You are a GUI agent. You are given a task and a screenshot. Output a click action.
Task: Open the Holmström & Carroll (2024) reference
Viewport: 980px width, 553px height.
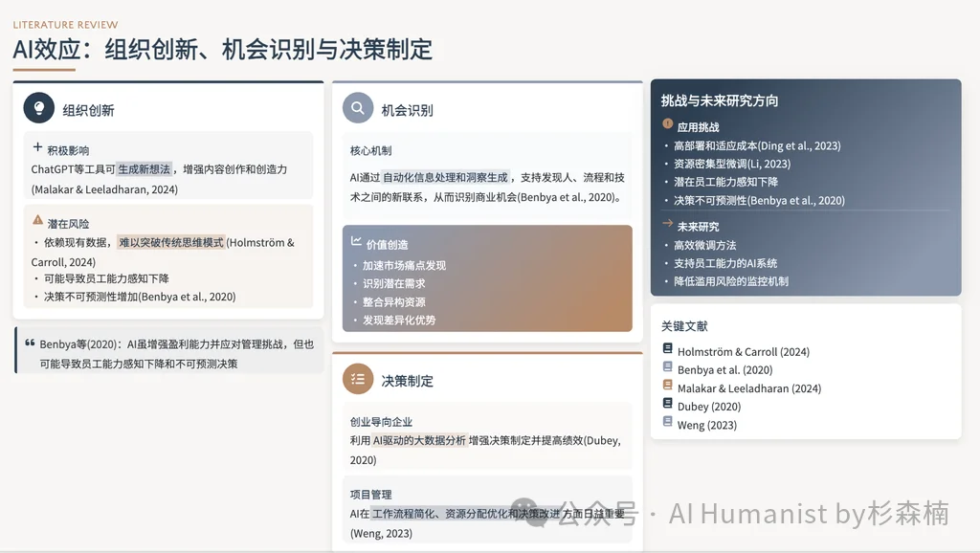(744, 351)
